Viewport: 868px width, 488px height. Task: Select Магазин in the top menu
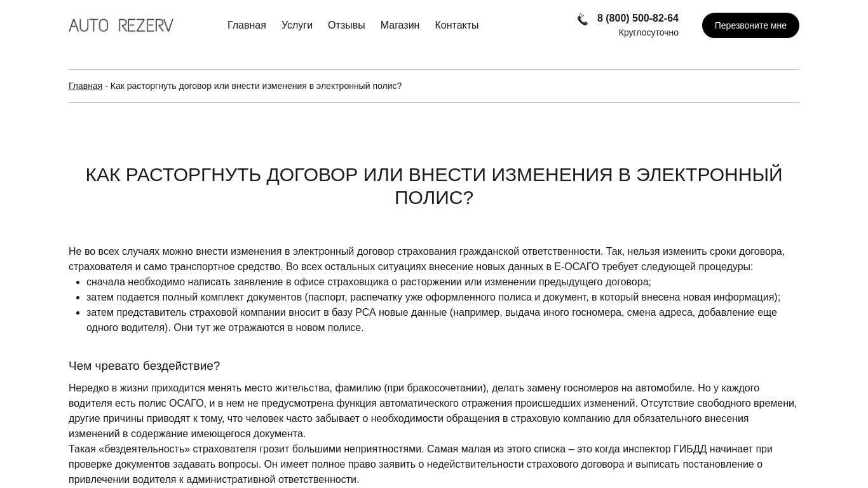400,25
